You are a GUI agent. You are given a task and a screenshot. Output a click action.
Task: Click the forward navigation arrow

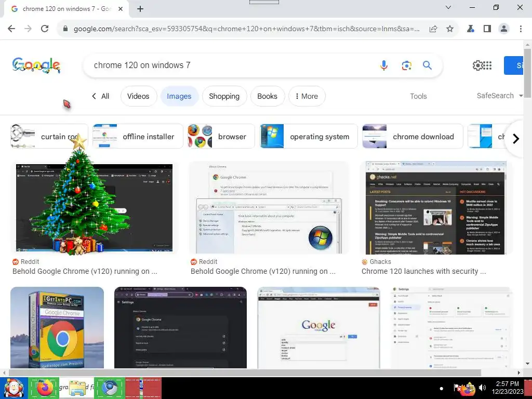28,29
